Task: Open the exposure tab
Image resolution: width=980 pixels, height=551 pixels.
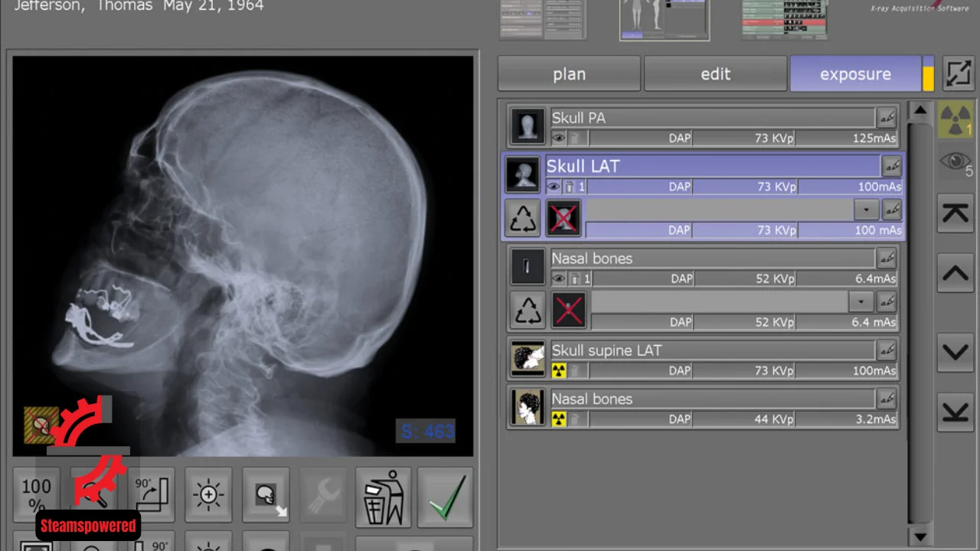Action: 855,74
